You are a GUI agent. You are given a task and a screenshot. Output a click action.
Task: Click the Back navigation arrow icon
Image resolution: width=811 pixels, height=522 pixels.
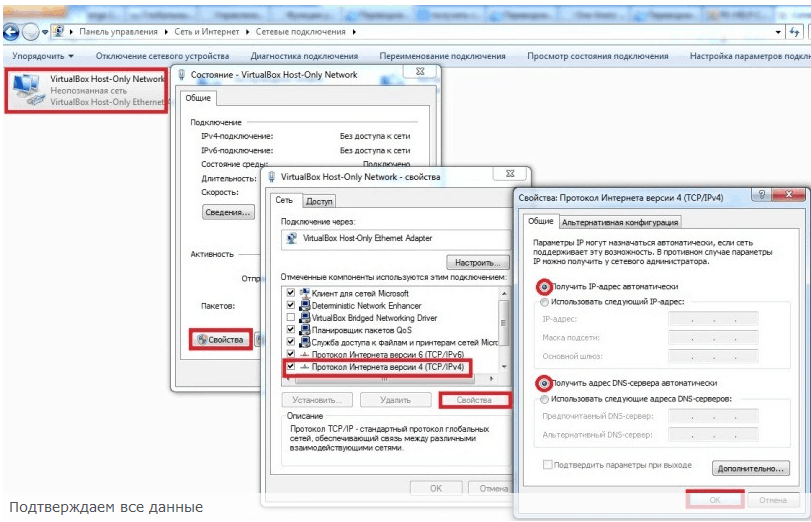(x=11, y=32)
